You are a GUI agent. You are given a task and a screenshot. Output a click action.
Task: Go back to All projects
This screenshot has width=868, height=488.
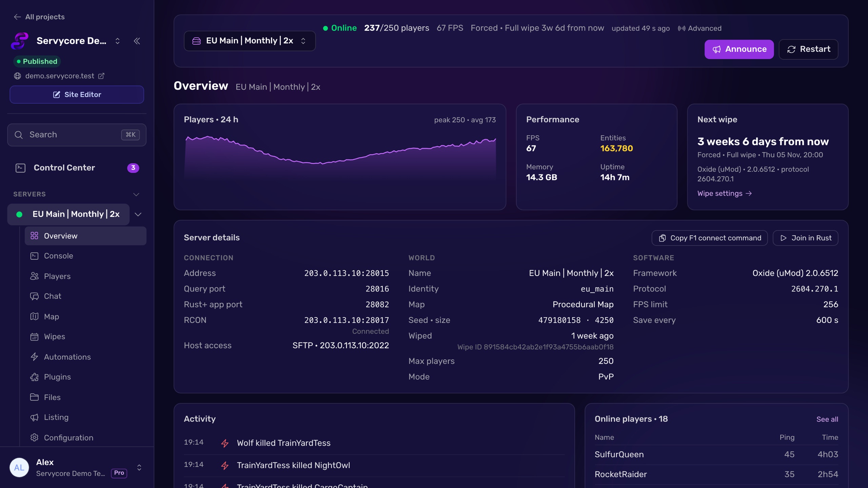tap(39, 17)
